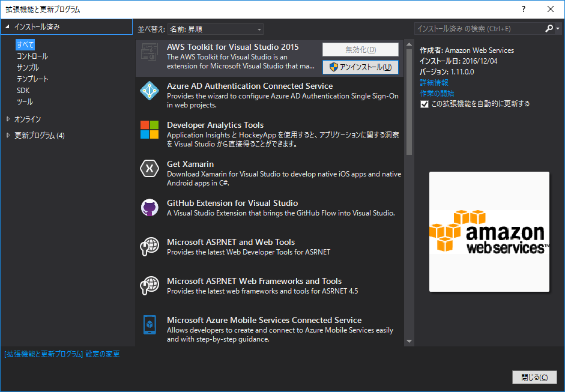Select テンプレート category
The width and height of the screenshot is (565, 392).
click(32, 79)
